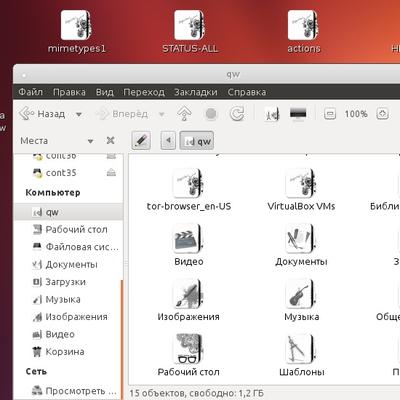Toggle the location edit pencil button
This screenshot has height=400, width=400.
(141, 141)
